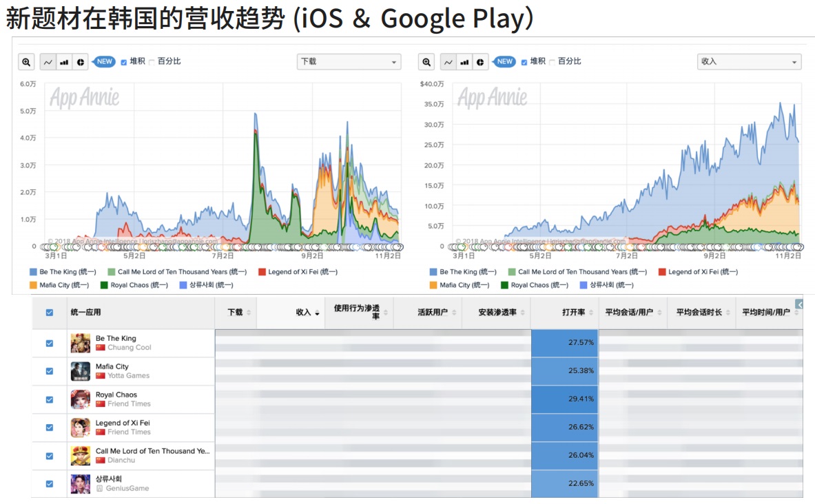Toggle 堆积 checkbox on revenue chart
815x504 pixels.
coord(524,63)
